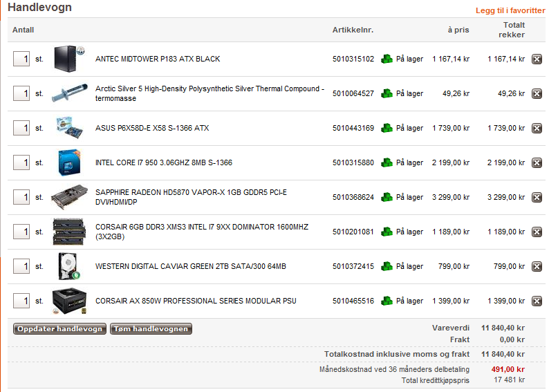Open Arctic Silver 5 syringe thumbnail
Image resolution: width=549 pixels, height=392 pixels.
(69, 93)
